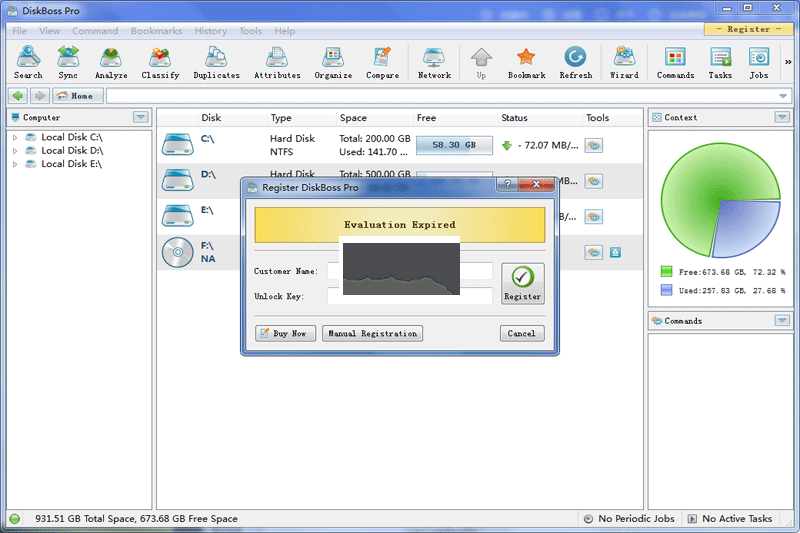Open tools icon for C:\ row
Viewport: 800px width, 533px height.
tap(593, 145)
